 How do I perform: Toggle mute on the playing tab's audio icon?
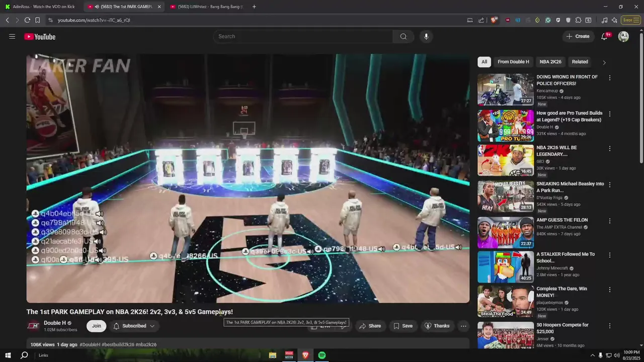coord(97,7)
